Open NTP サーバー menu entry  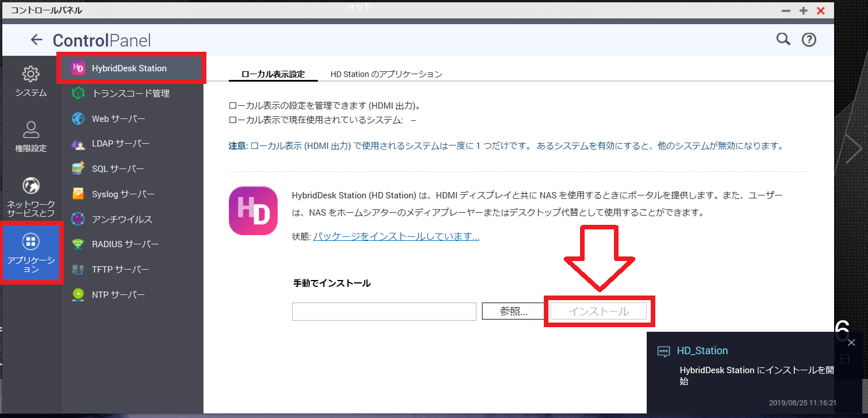point(132,295)
